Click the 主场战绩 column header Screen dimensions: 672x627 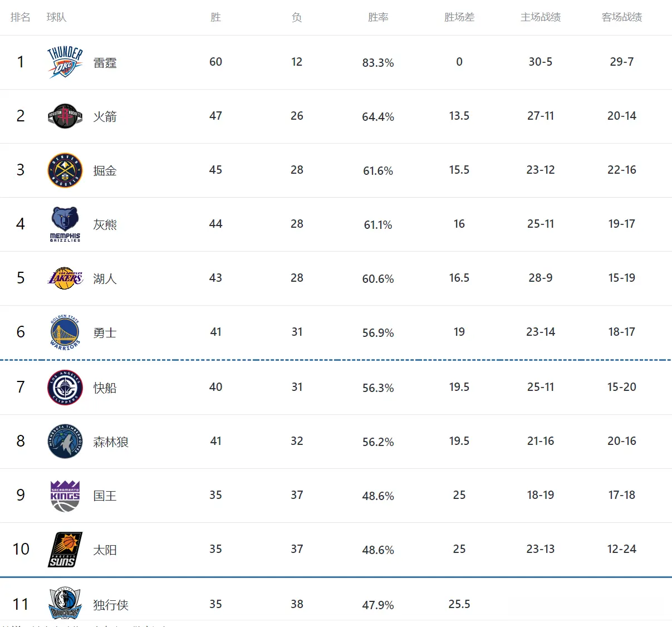coord(541,17)
